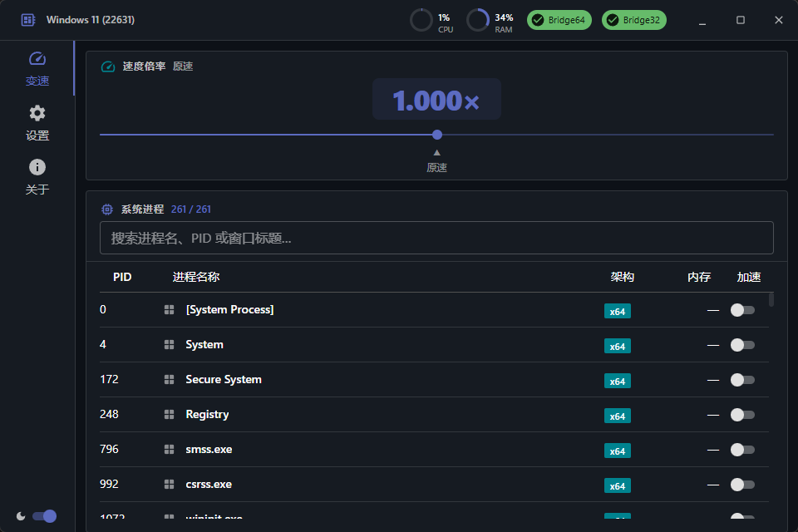
Task: Toggle the dark mode switch at bottom left
Action: [44, 516]
